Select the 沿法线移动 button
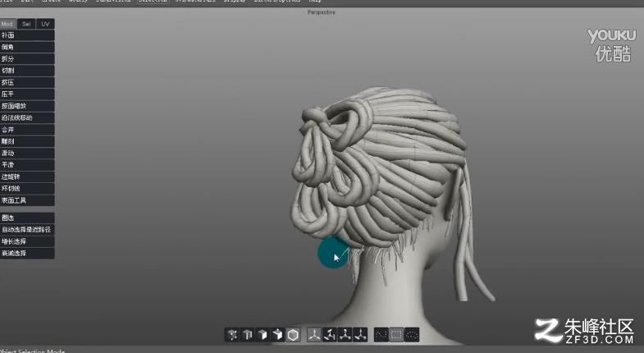 pyautogui.click(x=27, y=118)
